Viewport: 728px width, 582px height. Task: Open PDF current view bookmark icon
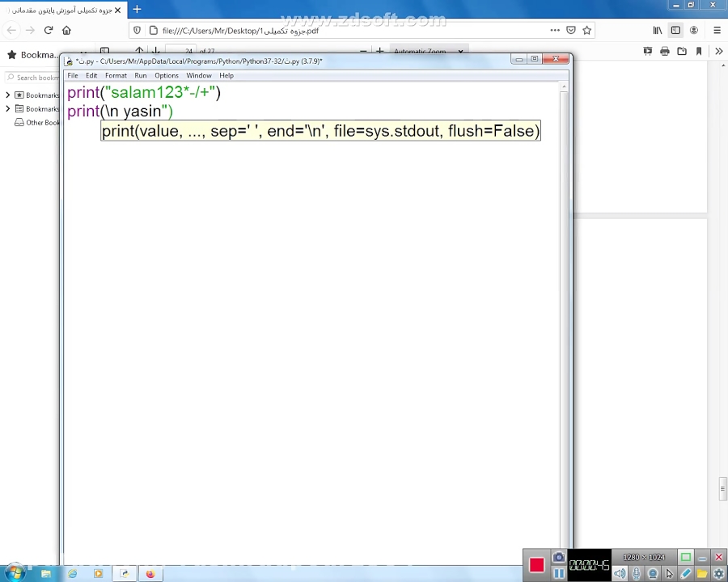[699, 51]
